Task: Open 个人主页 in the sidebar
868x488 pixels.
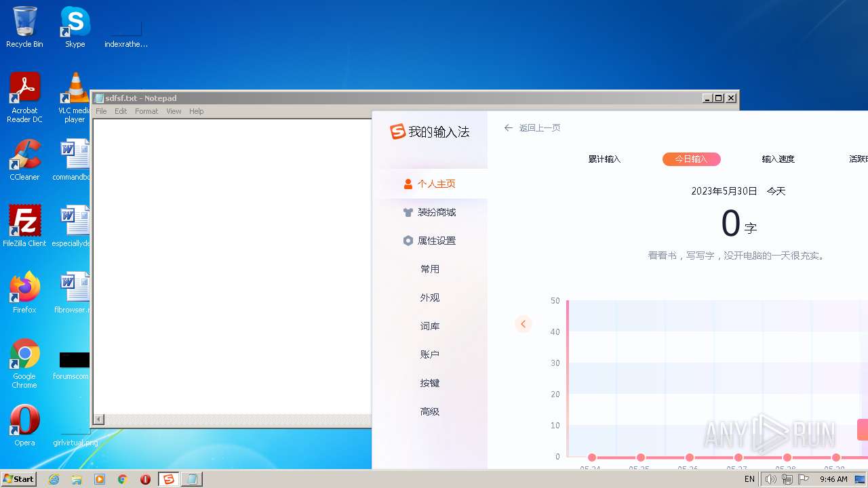Action: point(430,184)
